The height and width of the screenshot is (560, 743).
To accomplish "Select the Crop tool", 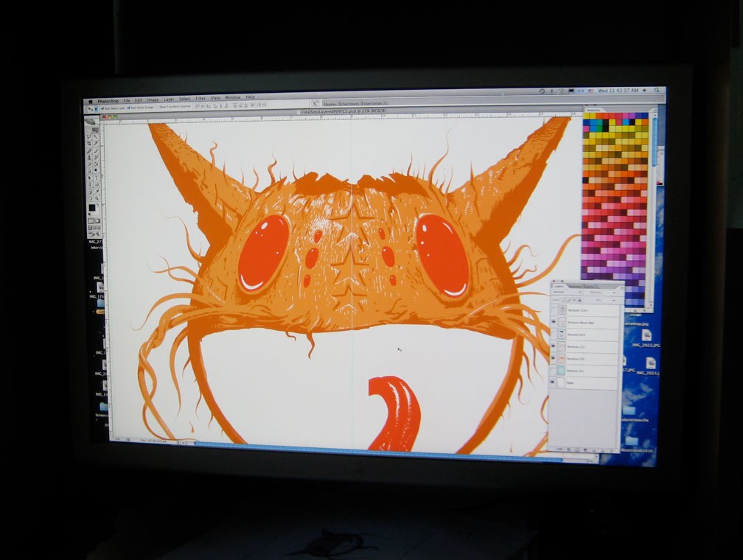I will tap(89, 144).
